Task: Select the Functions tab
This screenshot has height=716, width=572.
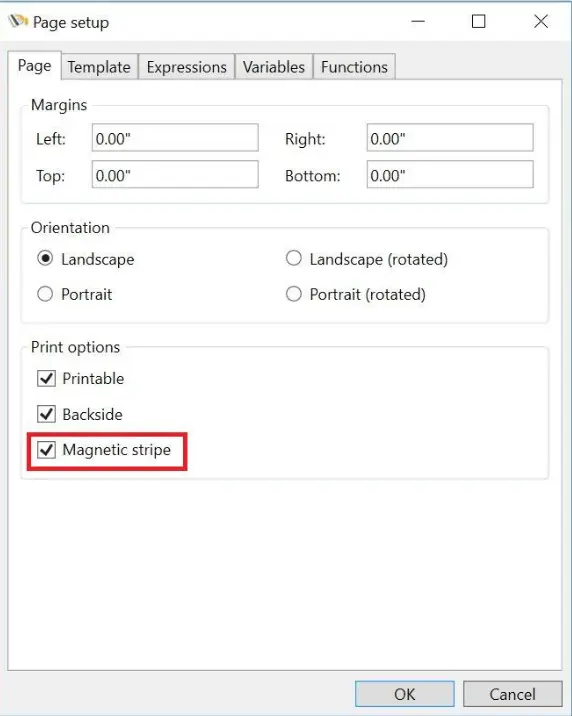Action: pos(354,67)
